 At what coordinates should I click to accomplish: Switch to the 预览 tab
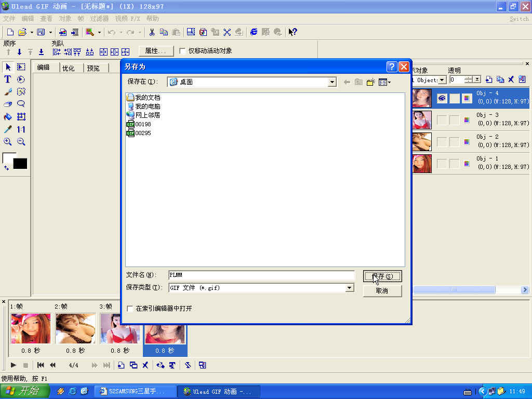(93, 67)
